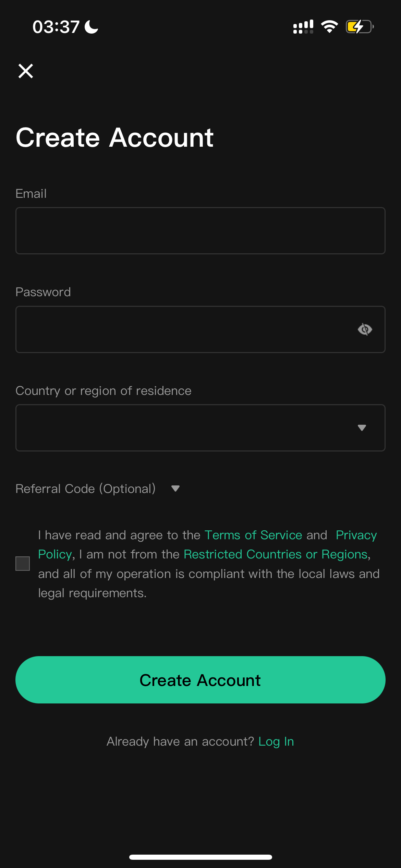Tap the Do Not Disturb moon icon

pyautogui.click(x=92, y=27)
